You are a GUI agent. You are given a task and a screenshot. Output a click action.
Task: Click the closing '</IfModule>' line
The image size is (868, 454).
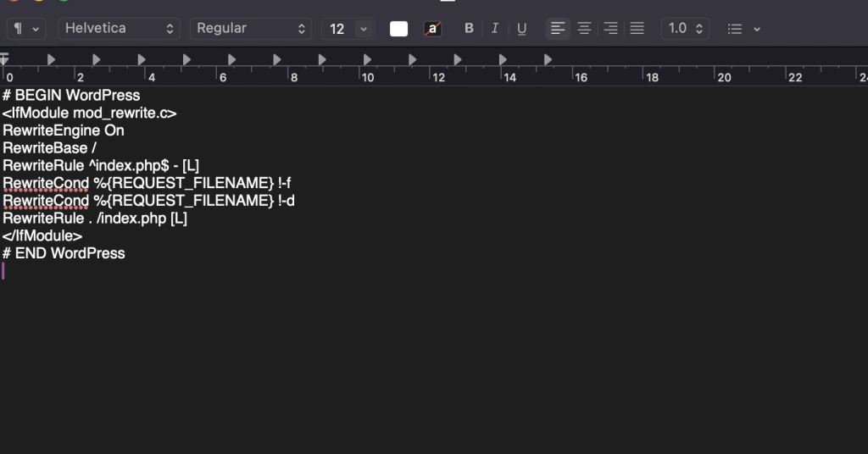pyautogui.click(x=42, y=236)
